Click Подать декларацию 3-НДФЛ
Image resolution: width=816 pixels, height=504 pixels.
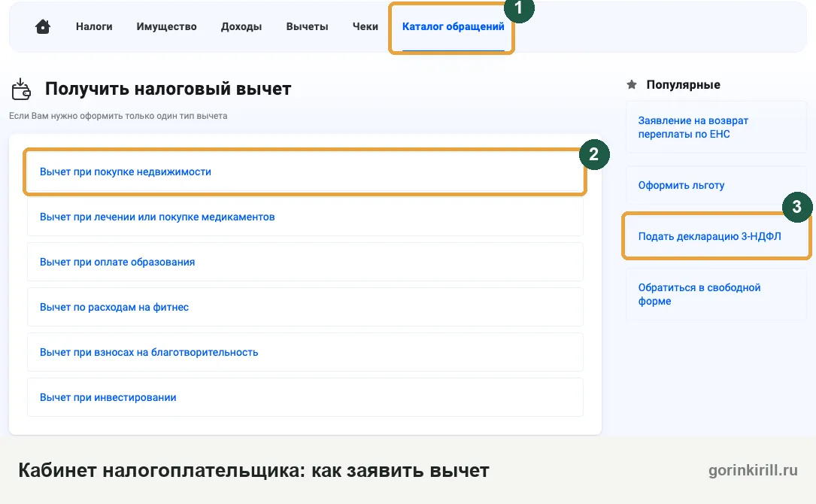pos(716,236)
